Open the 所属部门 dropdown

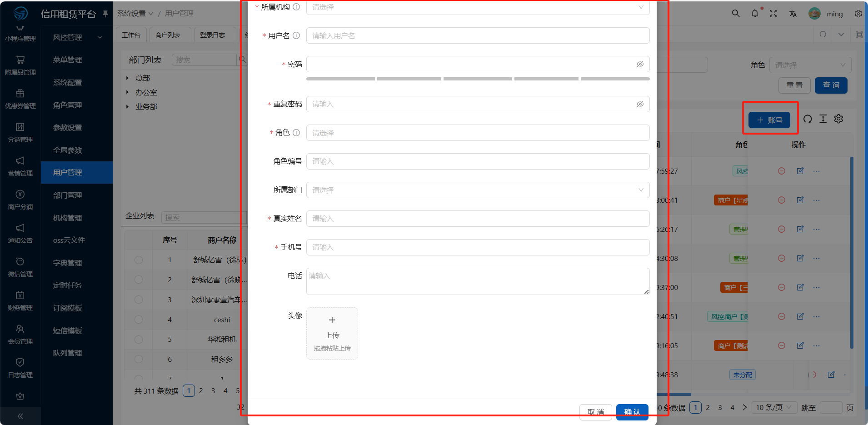[478, 190]
